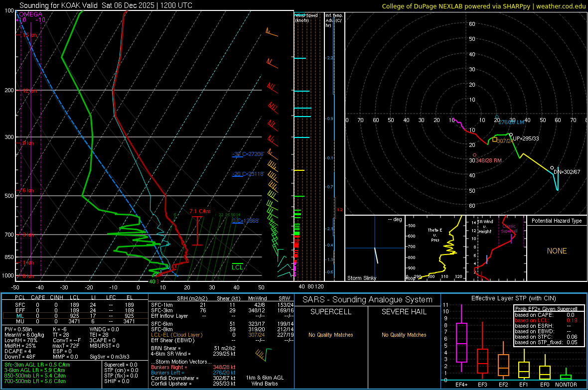The height and width of the screenshot is (390, 588).
Task: Click the 'PW = 0.58in' value
Action: tap(18, 329)
